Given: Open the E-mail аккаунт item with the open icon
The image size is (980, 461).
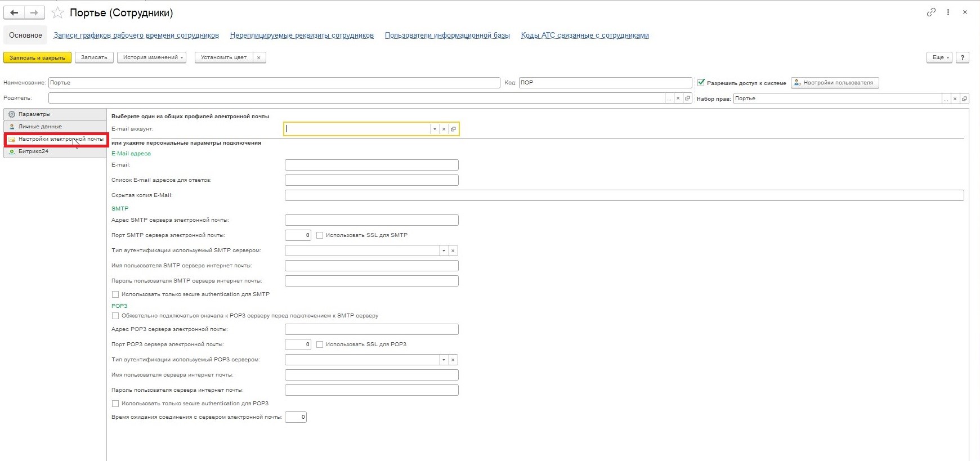Looking at the screenshot, I should tap(454, 129).
